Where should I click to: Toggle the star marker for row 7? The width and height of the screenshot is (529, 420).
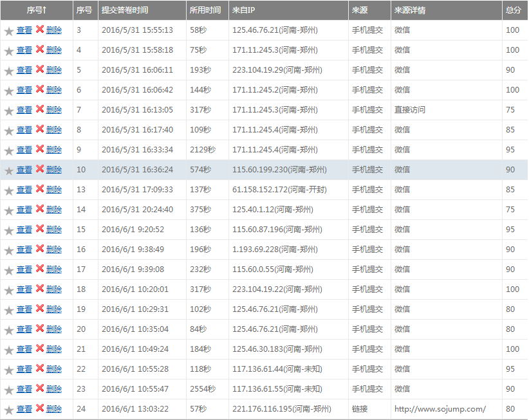point(8,111)
